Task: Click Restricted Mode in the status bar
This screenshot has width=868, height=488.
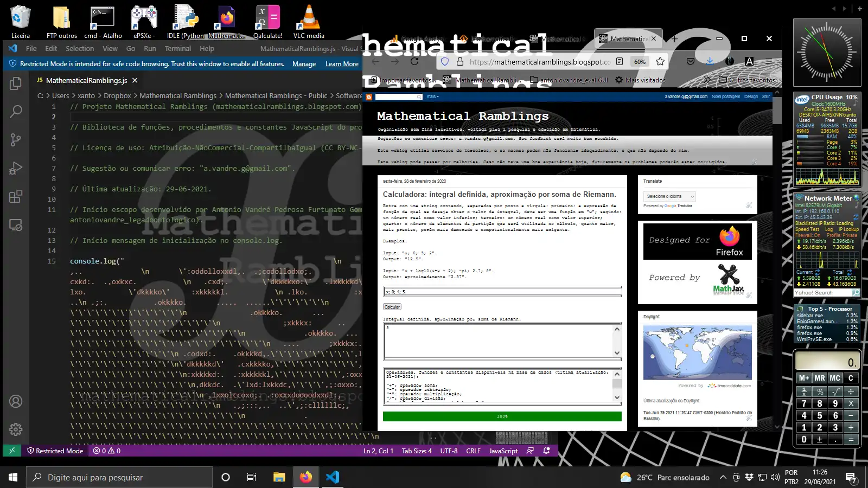Action: [55, 451]
